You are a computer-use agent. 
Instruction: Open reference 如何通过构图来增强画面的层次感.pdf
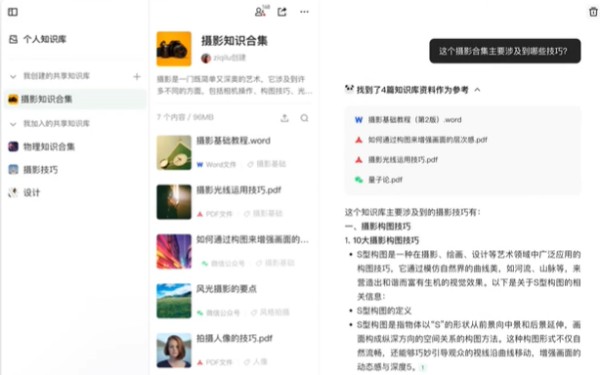tap(427, 140)
